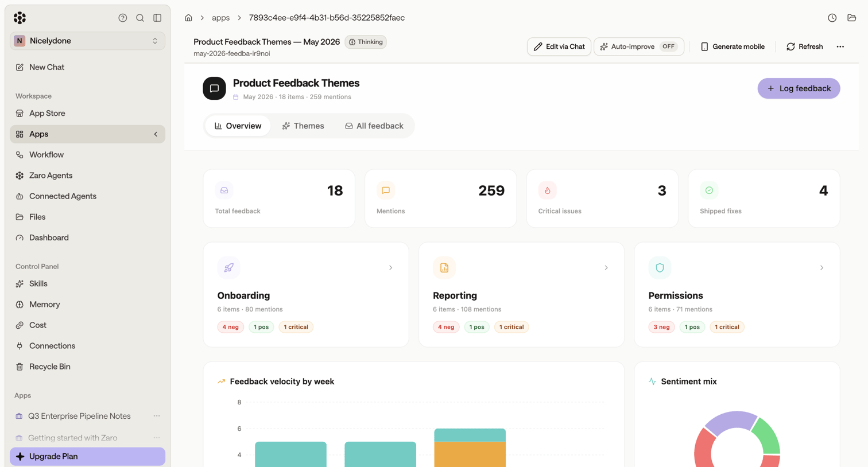Click the apps breadcrumb link
This screenshot has height=467, width=868.
pyautogui.click(x=220, y=18)
